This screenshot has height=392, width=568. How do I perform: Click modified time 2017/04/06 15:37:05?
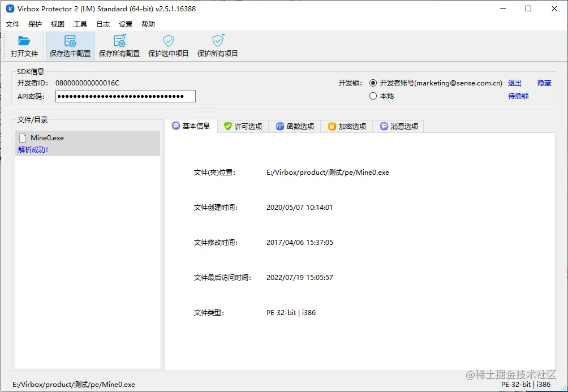click(x=300, y=243)
